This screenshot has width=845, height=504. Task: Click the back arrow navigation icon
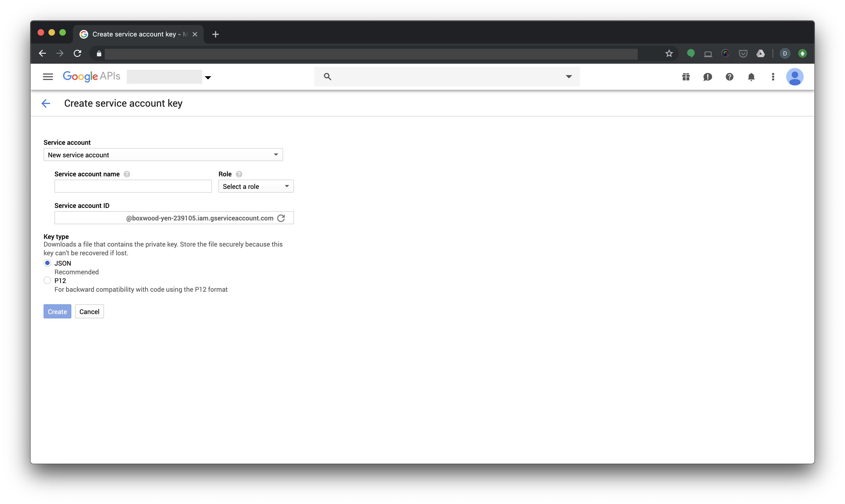pos(46,103)
